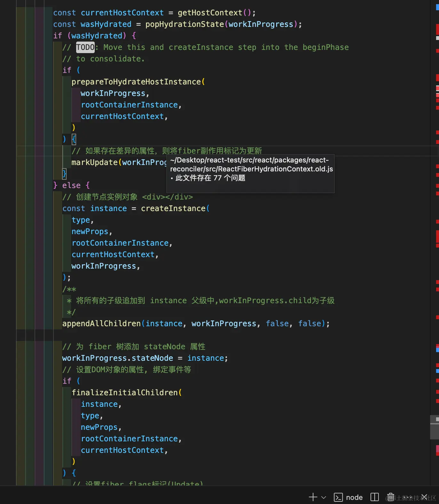Click createInstance on the const instance line
The image size is (439, 504).
(173, 209)
